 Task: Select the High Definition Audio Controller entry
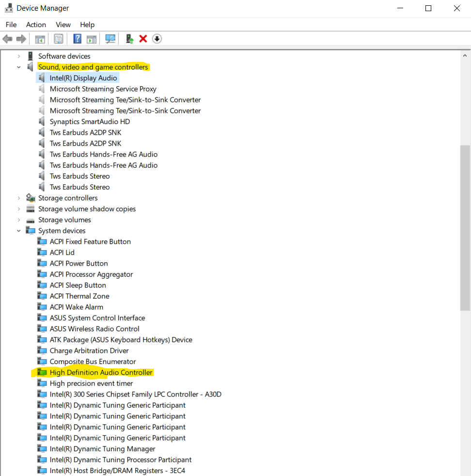101,372
